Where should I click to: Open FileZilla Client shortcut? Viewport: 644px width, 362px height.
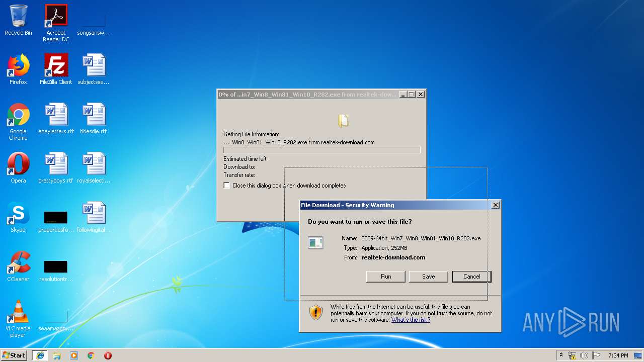point(56,69)
